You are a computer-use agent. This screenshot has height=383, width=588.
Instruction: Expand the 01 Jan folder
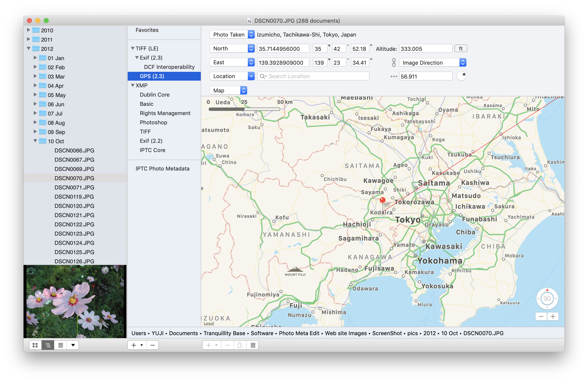coord(35,58)
